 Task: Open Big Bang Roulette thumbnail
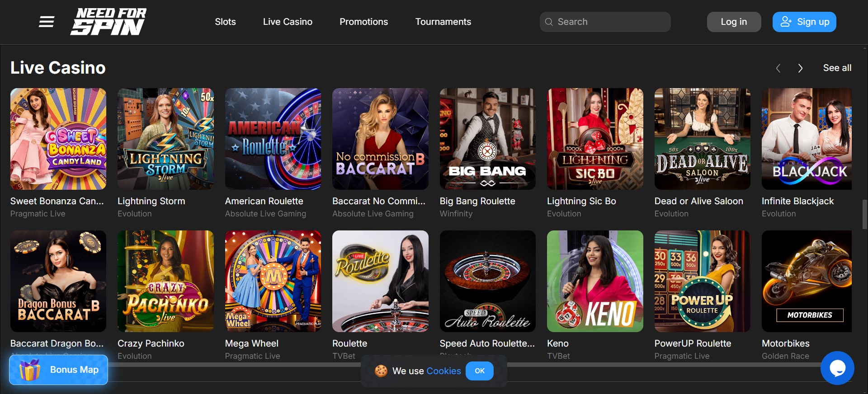(x=488, y=139)
